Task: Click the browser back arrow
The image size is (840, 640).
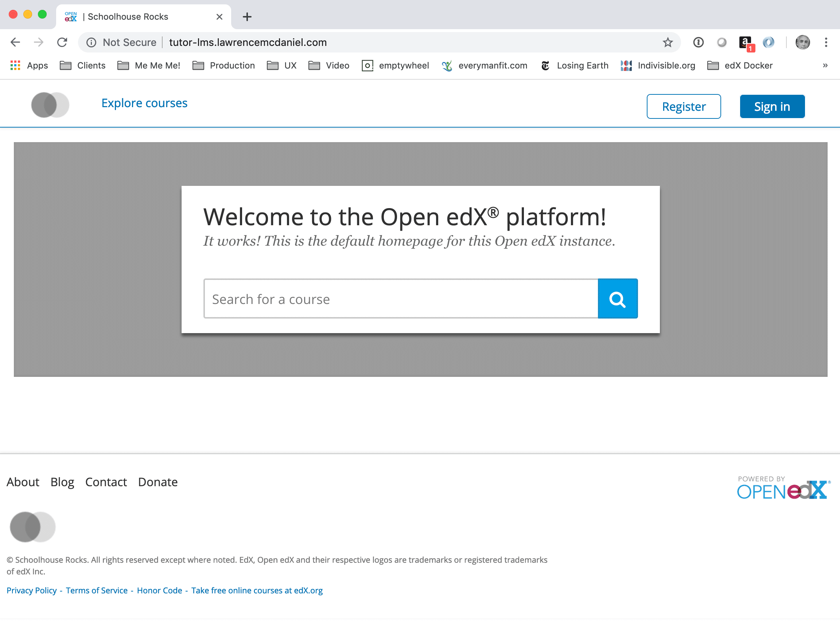Action: coord(15,42)
